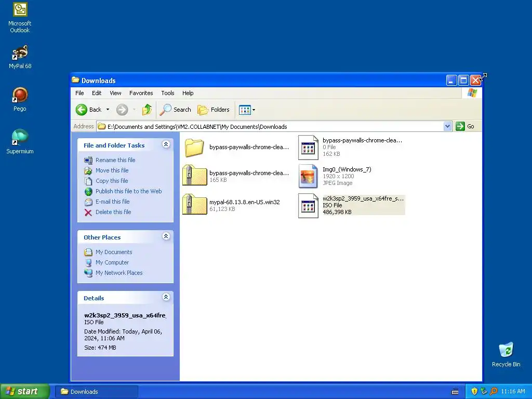Click Move this file
This screenshot has height=399, width=532.
tap(112, 170)
